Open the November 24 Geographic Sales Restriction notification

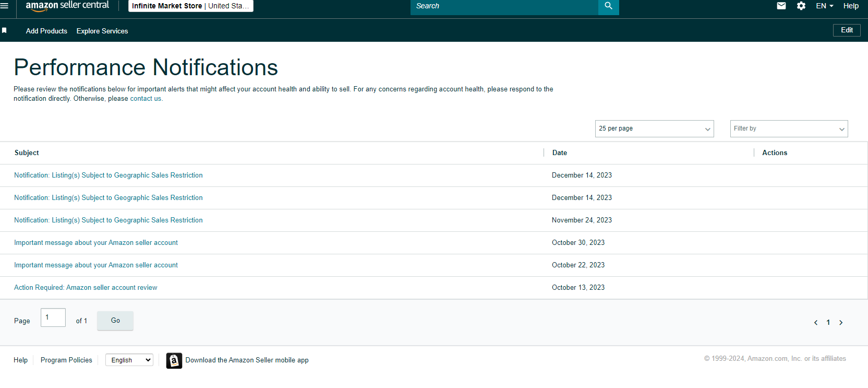click(x=108, y=220)
